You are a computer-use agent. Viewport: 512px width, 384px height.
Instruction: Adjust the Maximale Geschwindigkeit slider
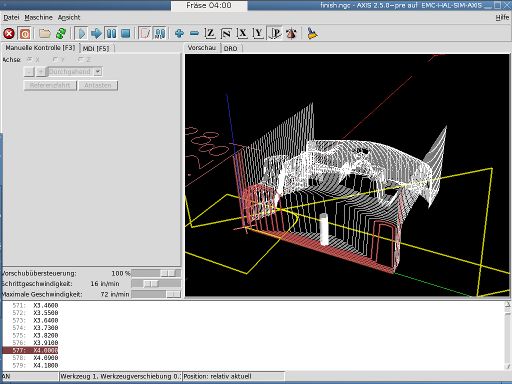click(x=156, y=294)
